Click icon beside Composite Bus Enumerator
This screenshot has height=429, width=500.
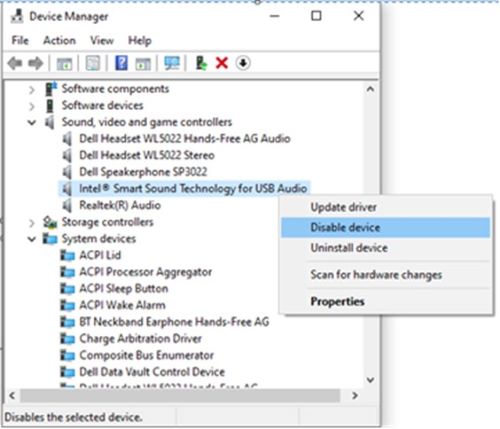pyautogui.click(x=67, y=356)
